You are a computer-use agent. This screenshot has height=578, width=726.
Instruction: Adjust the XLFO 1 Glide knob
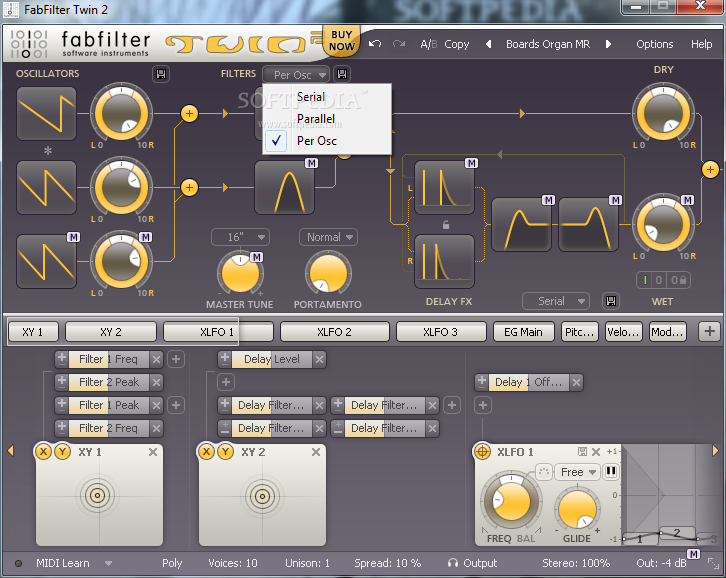coord(577,509)
